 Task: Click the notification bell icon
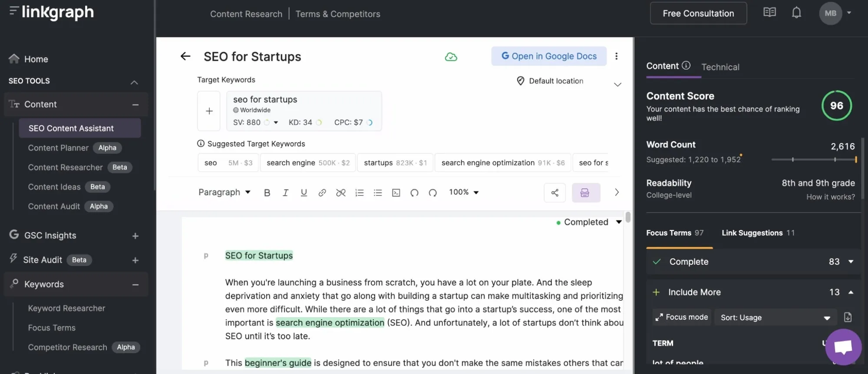tap(796, 13)
